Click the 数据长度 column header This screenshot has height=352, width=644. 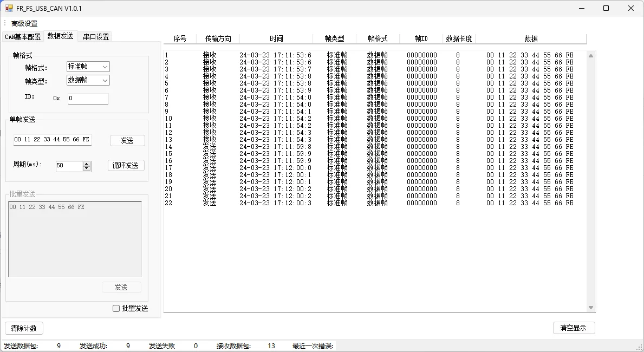(459, 38)
